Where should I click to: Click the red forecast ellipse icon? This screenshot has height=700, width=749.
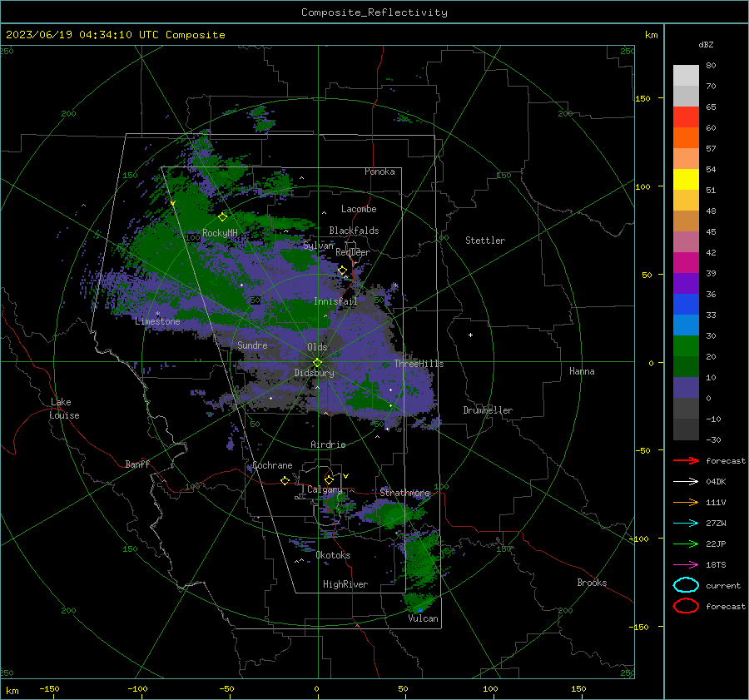686,606
